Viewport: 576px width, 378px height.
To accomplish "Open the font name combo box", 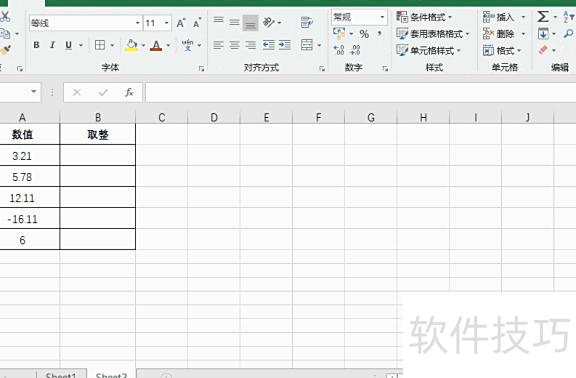I will click(x=86, y=23).
